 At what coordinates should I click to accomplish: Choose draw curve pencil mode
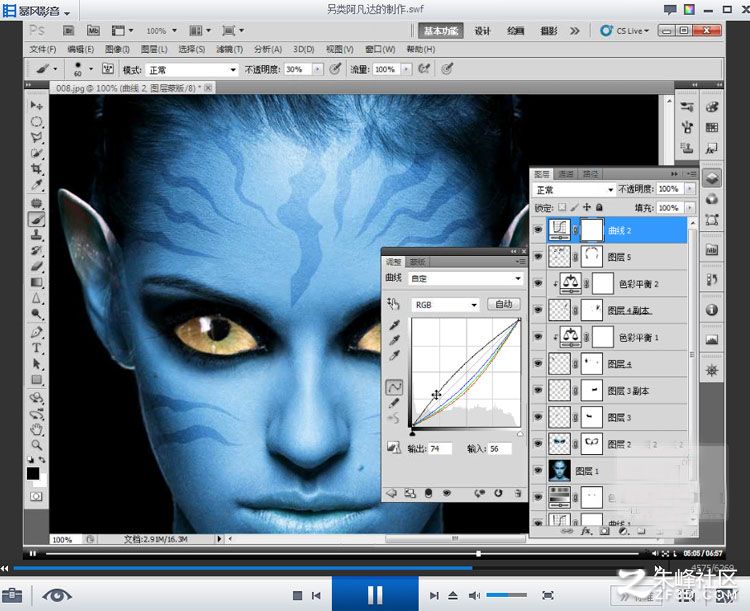click(394, 403)
